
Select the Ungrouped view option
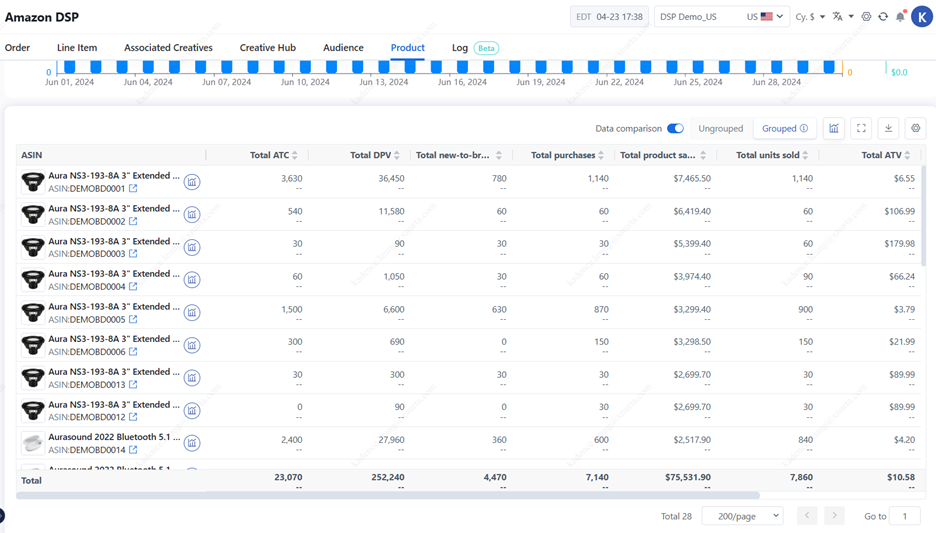coord(720,128)
